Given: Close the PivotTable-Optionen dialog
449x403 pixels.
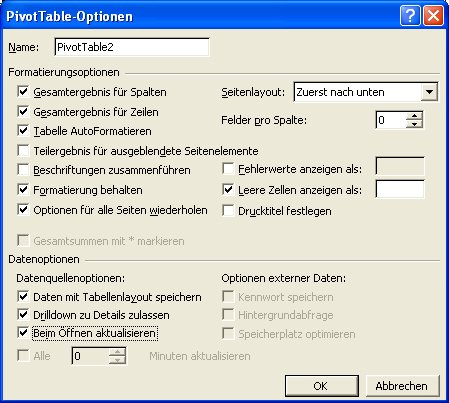Looking at the screenshot, I should tap(433, 15).
